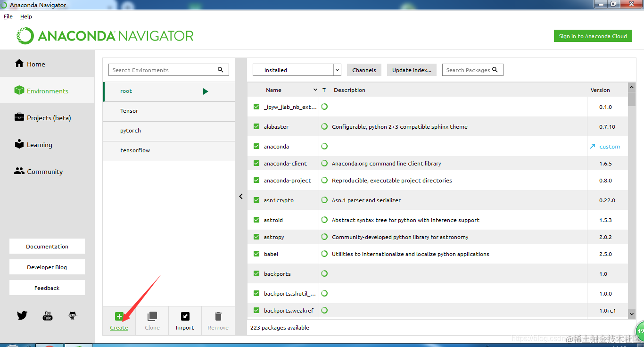Click the Description column header

click(349, 90)
